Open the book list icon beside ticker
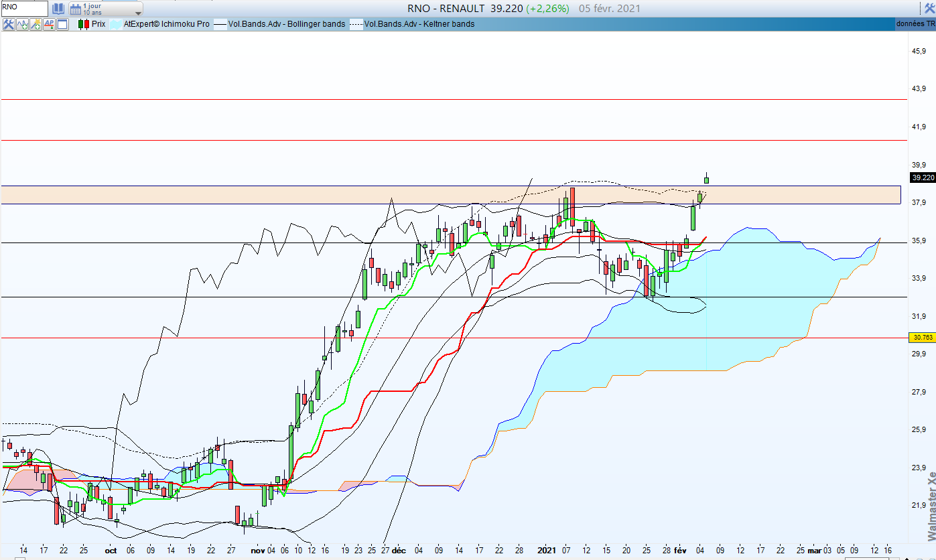The width and height of the screenshot is (936, 560). click(58, 9)
